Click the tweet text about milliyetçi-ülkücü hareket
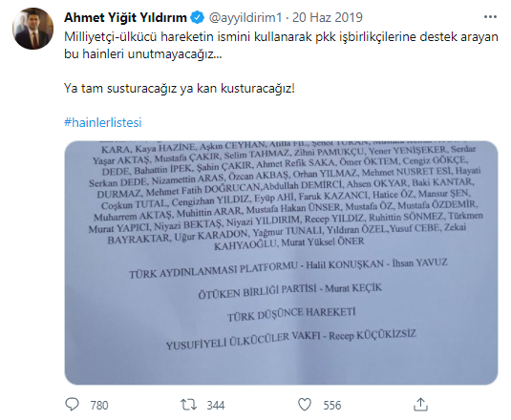The image size is (511, 420). pyautogui.click(x=281, y=45)
